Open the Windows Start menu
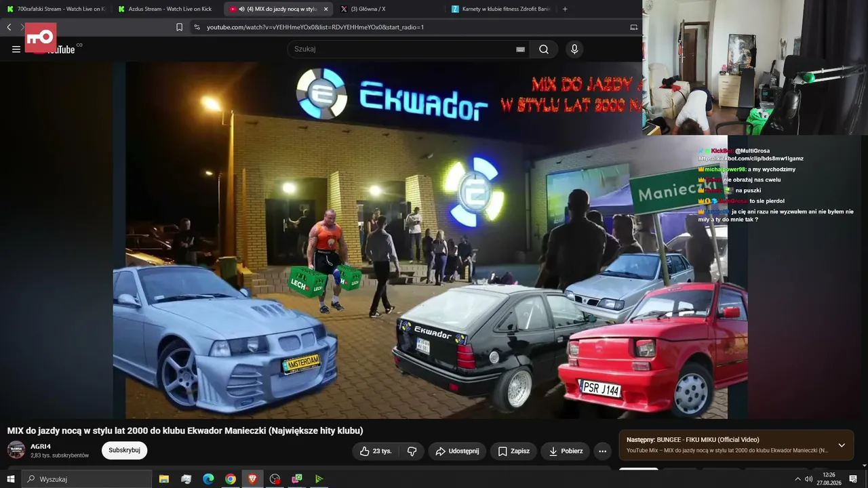The image size is (868, 488). [x=11, y=479]
